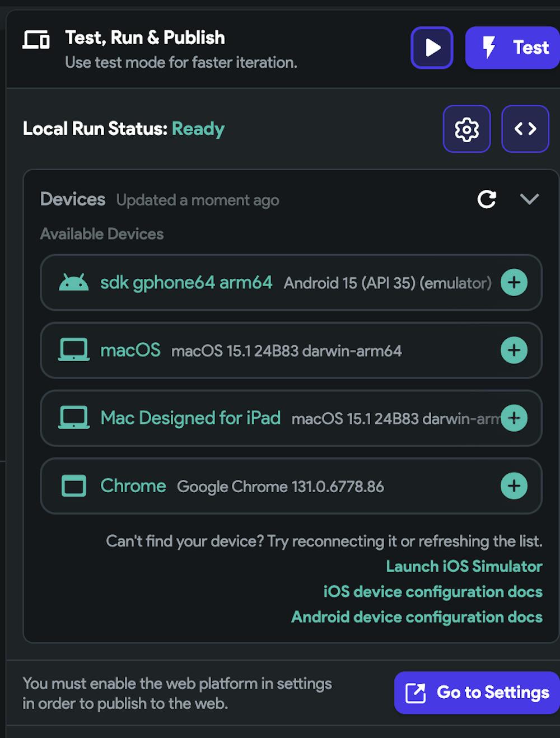This screenshot has width=560, height=738.
Task: Open Launch iOS Simulator link
Action: click(x=464, y=567)
